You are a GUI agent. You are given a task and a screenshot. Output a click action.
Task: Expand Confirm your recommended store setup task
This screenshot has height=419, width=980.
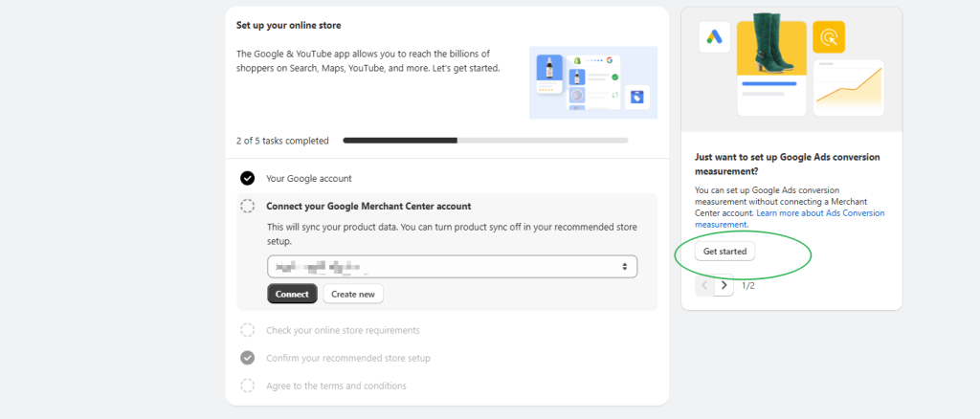[x=348, y=359]
